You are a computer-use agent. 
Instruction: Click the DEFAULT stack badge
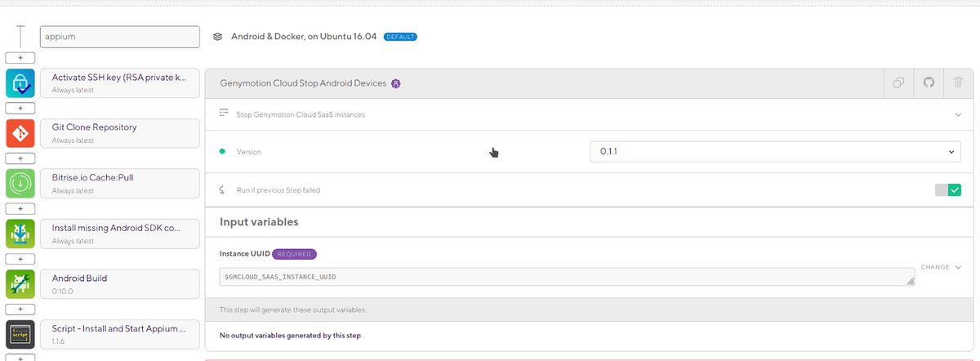pyautogui.click(x=400, y=37)
